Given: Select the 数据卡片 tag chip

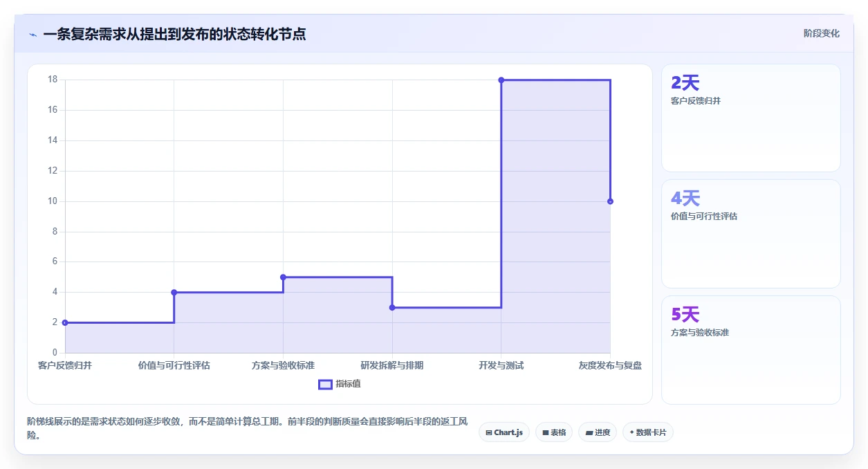Looking at the screenshot, I should [648, 432].
